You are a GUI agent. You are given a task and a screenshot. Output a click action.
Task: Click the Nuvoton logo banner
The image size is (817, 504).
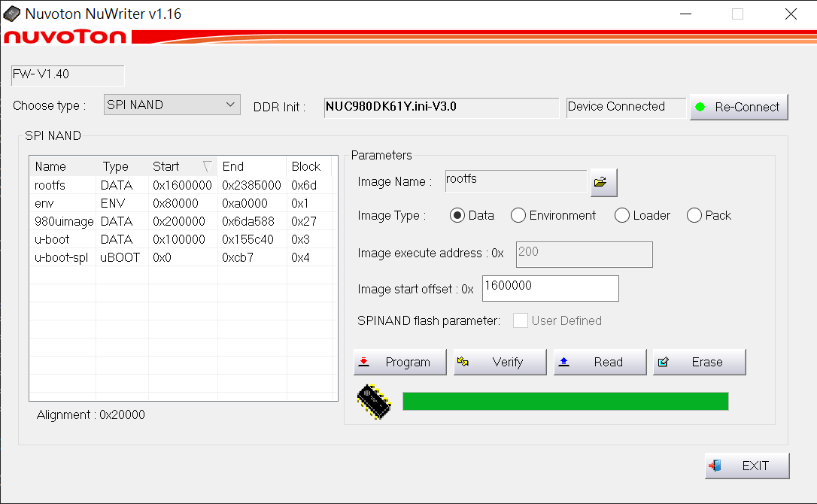point(64,36)
